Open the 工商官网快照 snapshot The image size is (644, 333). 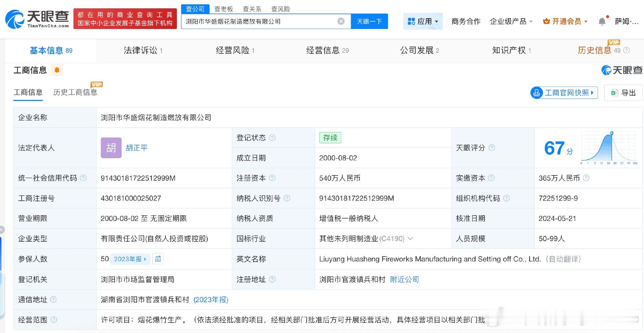click(564, 93)
